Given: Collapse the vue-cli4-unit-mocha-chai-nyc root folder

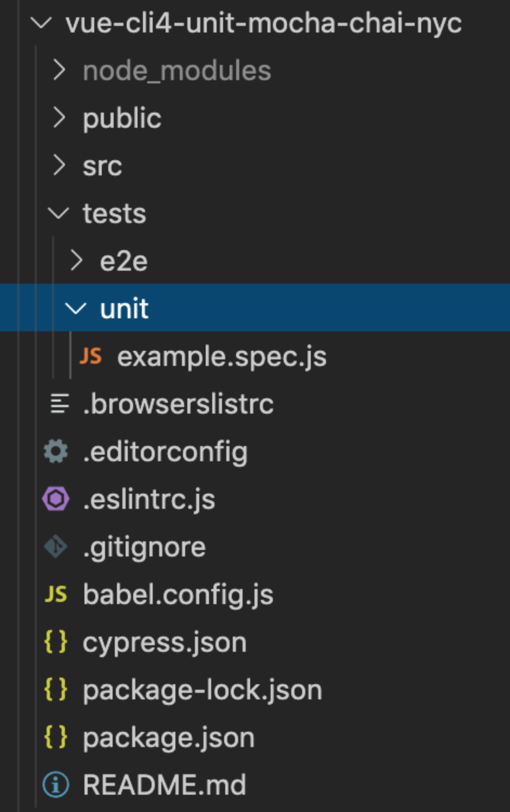Looking at the screenshot, I should [x=41, y=23].
